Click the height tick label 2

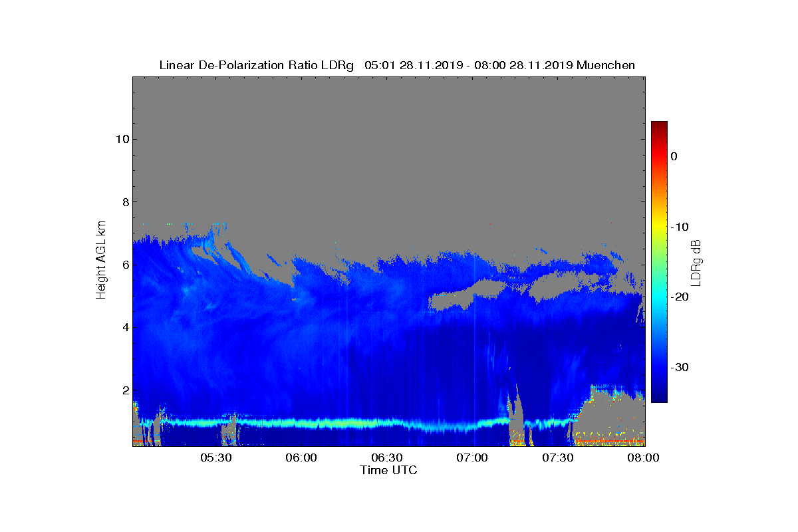[125, 390]
